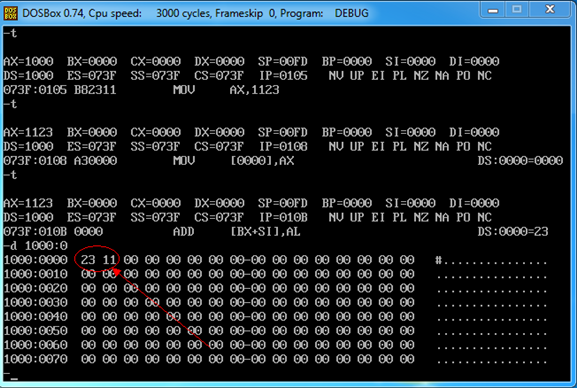Click the -d 1000:0 dump command
577x388 pixels.
pyautogui.click(x=36, y=246)
